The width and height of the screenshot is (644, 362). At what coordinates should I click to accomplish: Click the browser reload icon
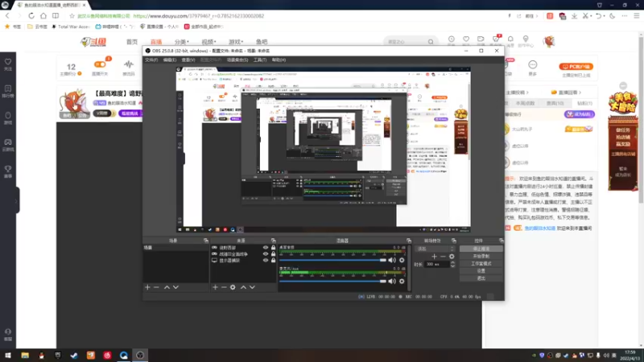coord(31,16)
